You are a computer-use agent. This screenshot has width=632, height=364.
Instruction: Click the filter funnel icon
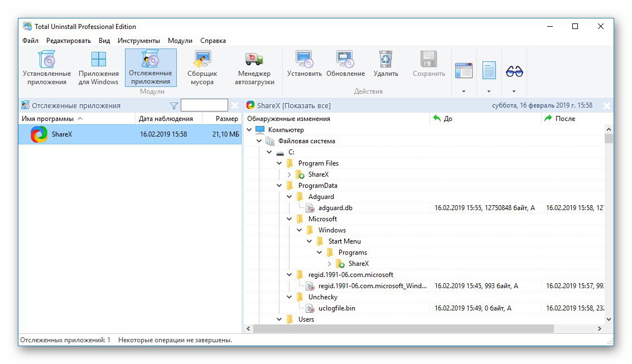(x=173, y=105)
